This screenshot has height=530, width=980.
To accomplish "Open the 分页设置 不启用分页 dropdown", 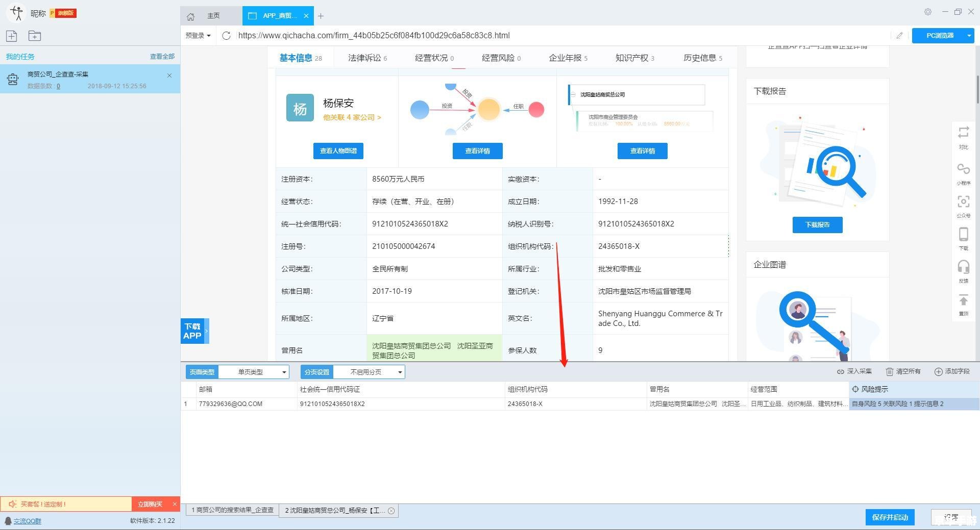I will tap(369, 372).
